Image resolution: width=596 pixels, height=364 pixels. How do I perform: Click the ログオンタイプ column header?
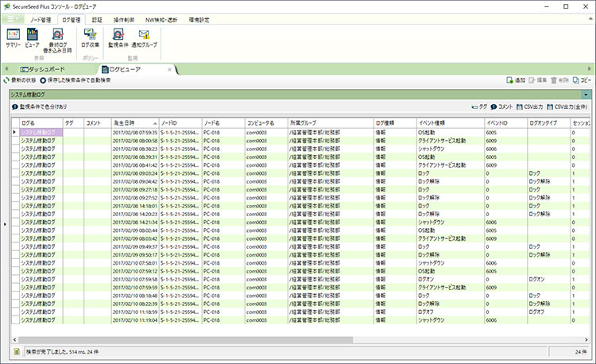[548, 123]
